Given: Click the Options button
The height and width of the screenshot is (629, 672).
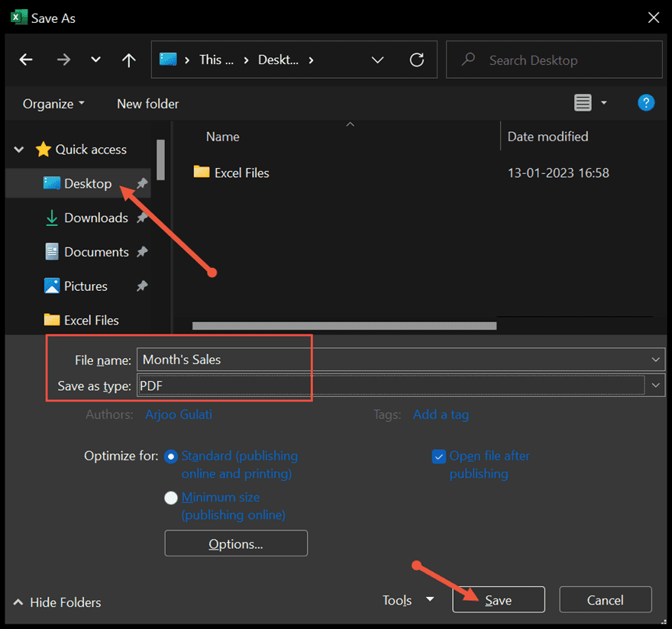Looking at the screenshot, I should pyautogui.click(x=235, y=544).
